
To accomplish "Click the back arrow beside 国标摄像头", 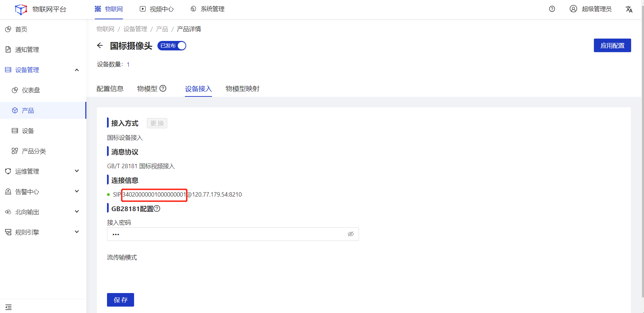I will click(100, 46).
